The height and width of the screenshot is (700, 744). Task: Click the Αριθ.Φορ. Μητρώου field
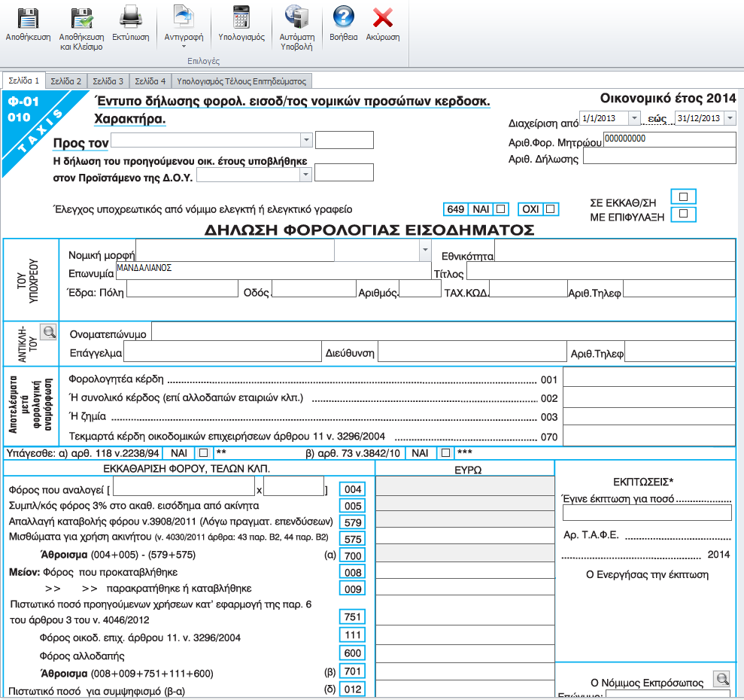(669, 139)
